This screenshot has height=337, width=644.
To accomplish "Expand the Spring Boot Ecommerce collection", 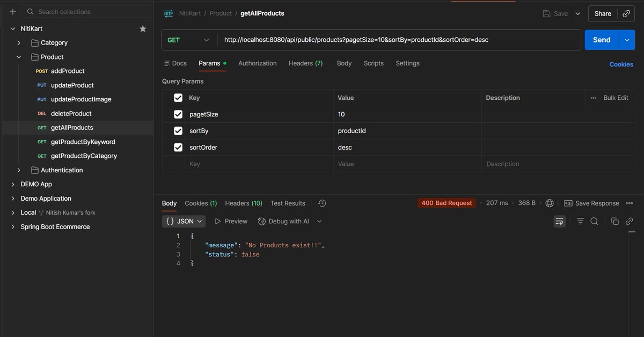I will (x=13, y=227).
